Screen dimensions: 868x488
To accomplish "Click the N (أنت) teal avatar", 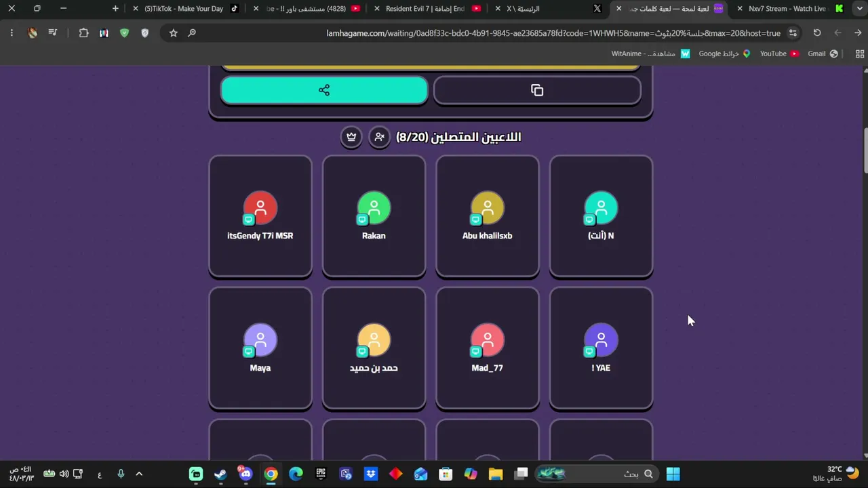I will coord(601,207).
